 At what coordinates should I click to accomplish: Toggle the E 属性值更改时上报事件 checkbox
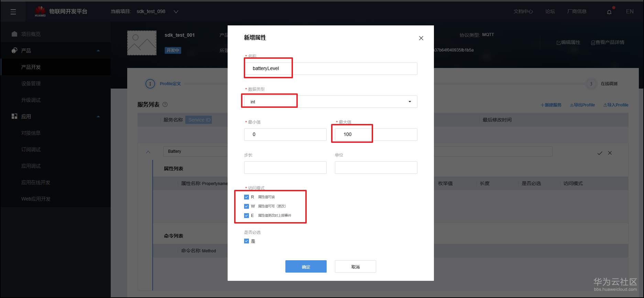coord(247,216)
